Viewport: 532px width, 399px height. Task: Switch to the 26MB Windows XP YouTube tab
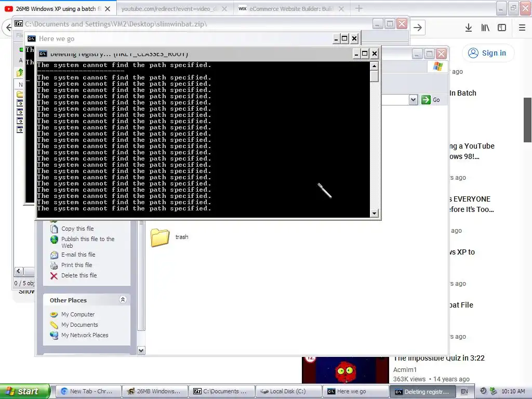[58, 9]
